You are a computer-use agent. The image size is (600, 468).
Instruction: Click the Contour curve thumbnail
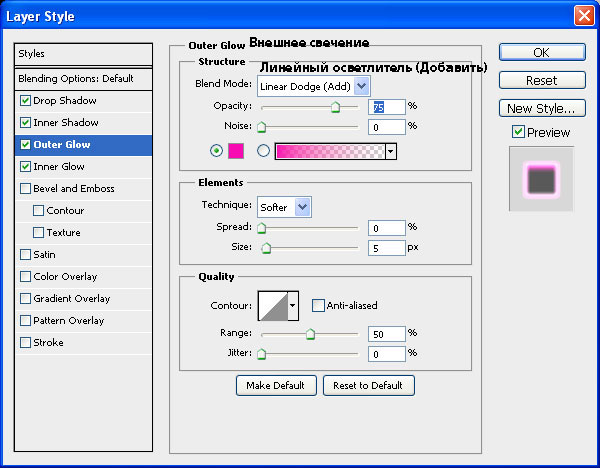point(273,306)
